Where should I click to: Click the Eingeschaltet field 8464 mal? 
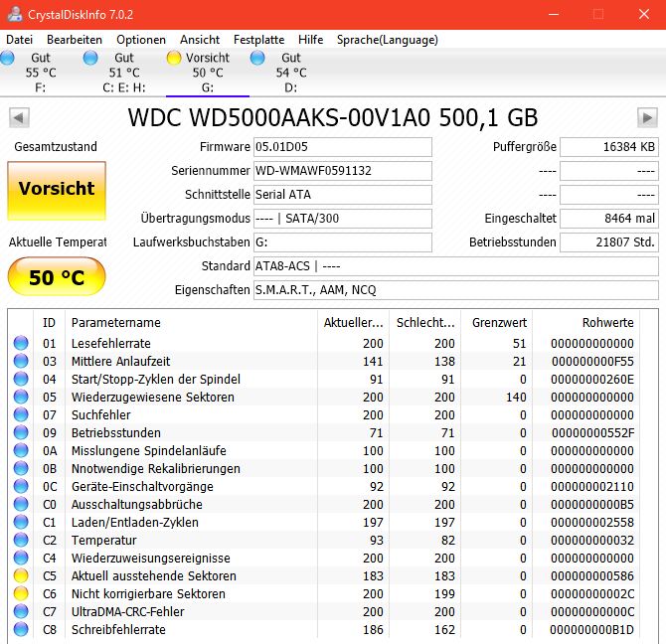pyautogui.click(x=609, y=219)
